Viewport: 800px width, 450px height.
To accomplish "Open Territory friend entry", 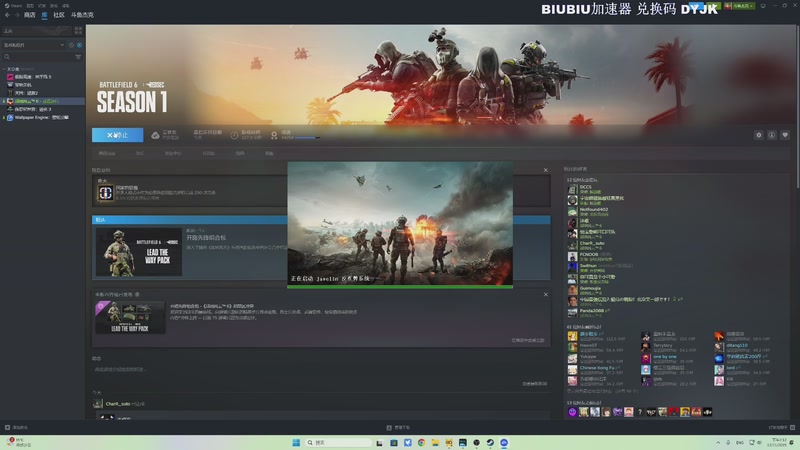I will coord(668,347).
